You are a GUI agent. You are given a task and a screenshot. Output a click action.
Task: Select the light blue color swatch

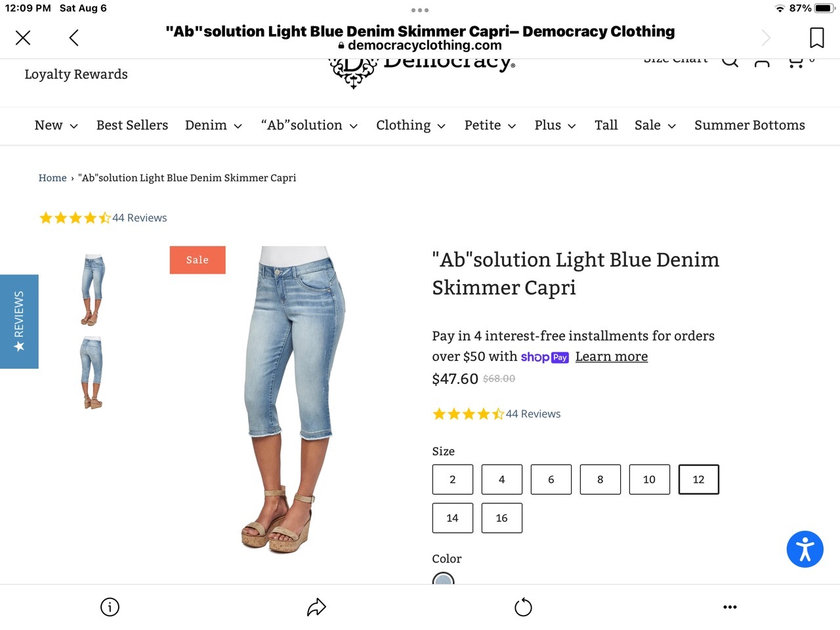[444, 580]
